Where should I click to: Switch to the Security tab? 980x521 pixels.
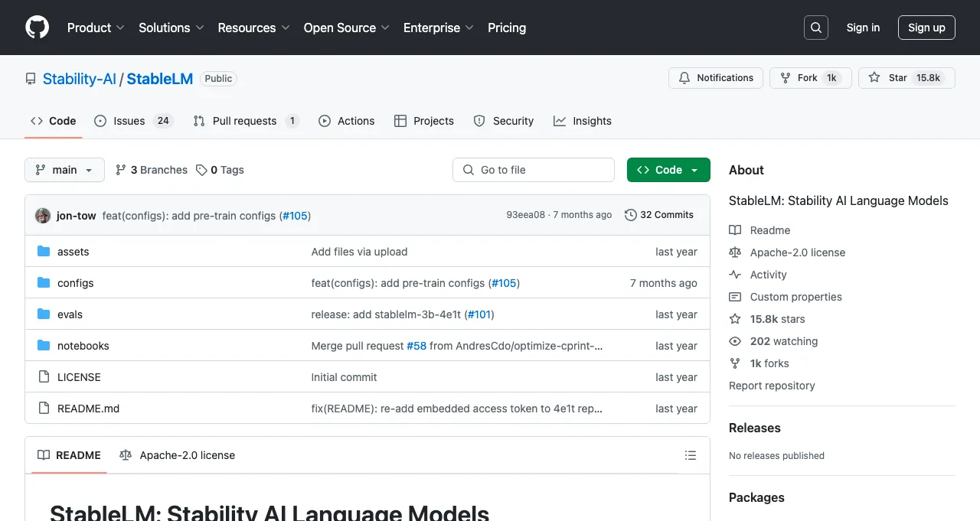coord(504,121)
